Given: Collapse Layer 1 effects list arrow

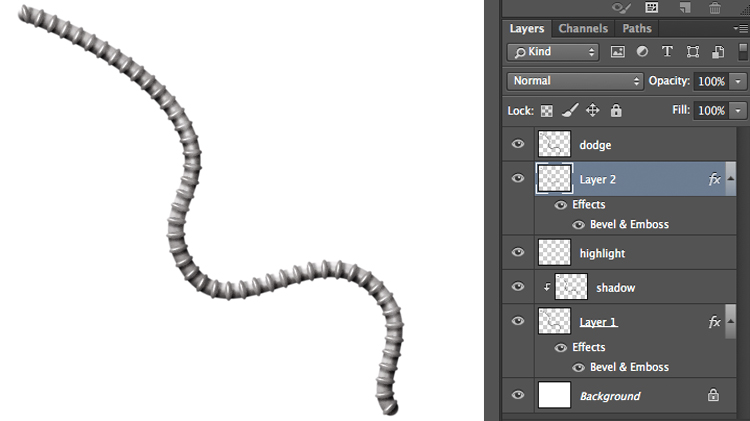Looking at the screenshot, I should (x=731, y=321).
